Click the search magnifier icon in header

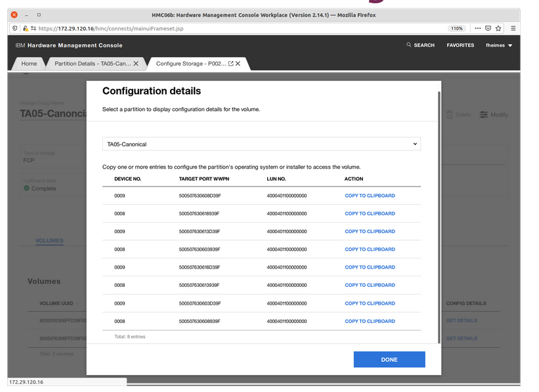(409, 45)
